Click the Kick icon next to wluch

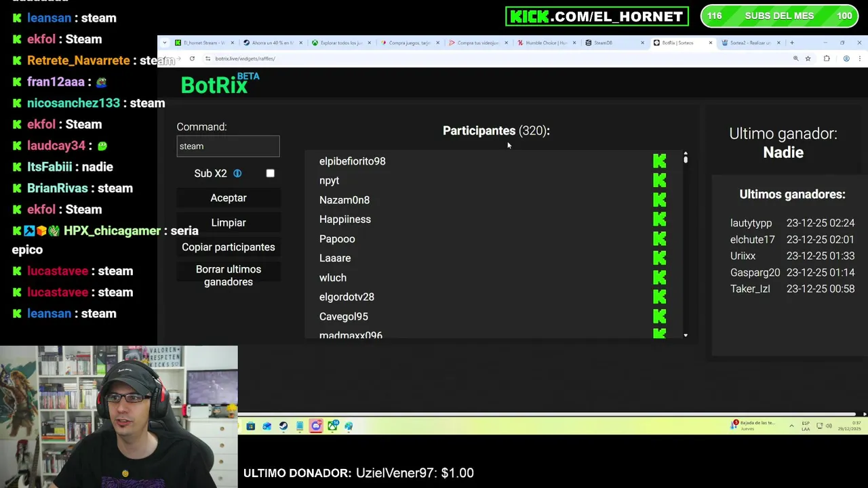click(659, 278)
